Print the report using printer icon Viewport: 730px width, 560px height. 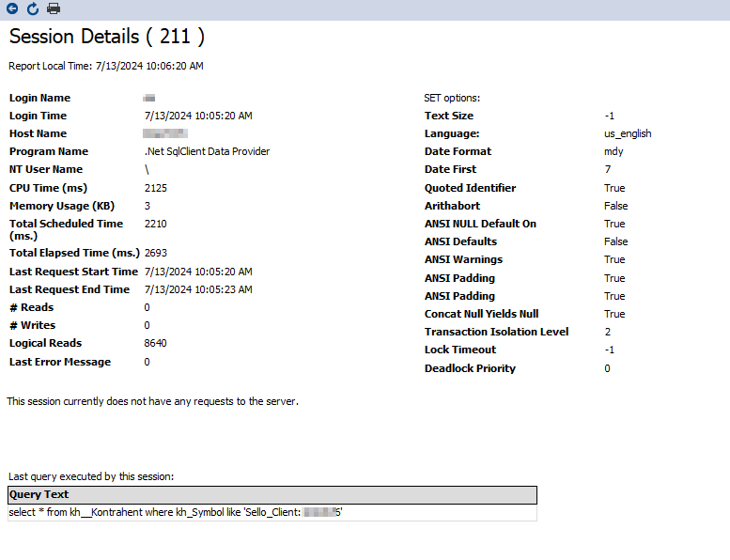pyautogui.click(x=54, y=9)
